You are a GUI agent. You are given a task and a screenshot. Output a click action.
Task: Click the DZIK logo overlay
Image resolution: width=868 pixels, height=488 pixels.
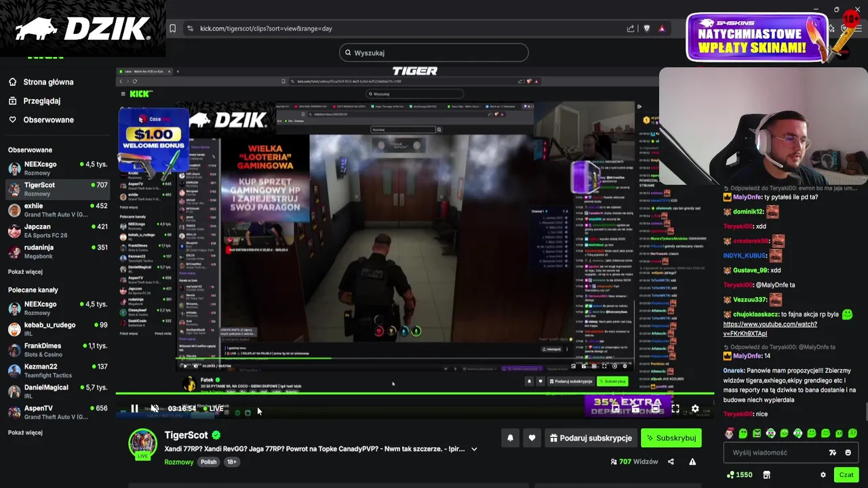click(82, 28)
